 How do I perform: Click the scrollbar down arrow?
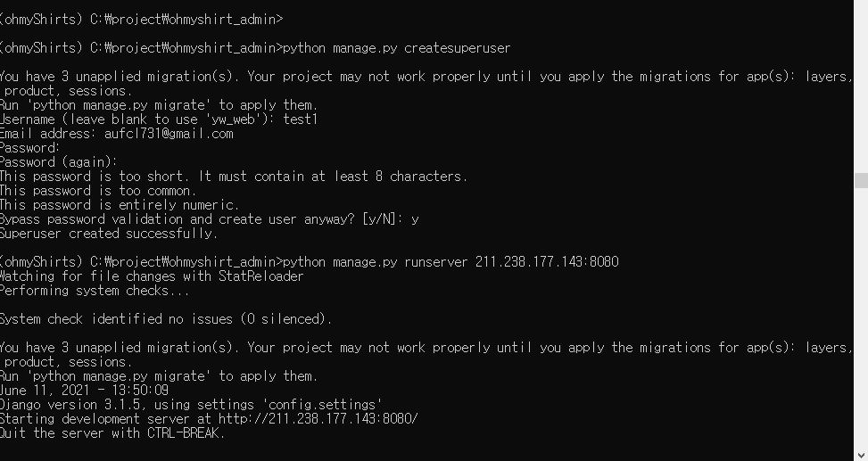click(861, 455)
